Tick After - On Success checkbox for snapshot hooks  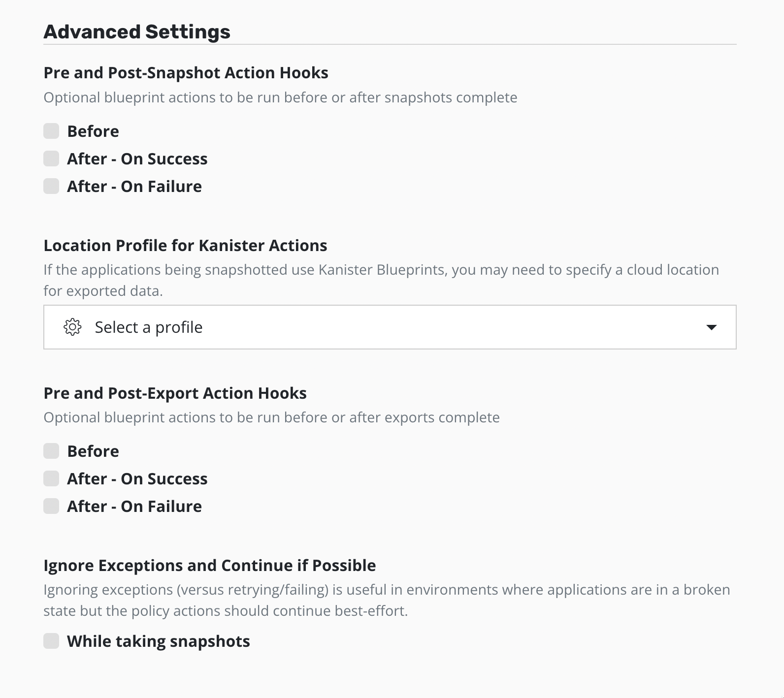[x=51, y=159]
